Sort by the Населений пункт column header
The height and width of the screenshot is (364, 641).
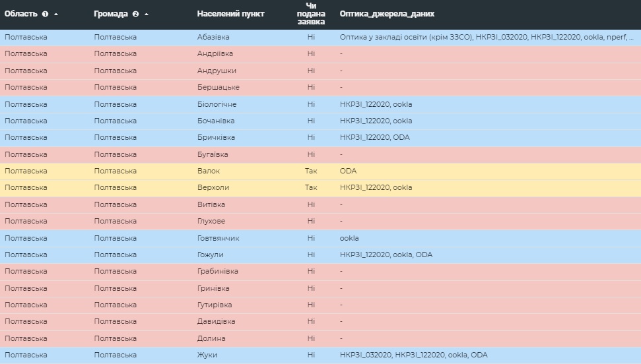[230, 14]
